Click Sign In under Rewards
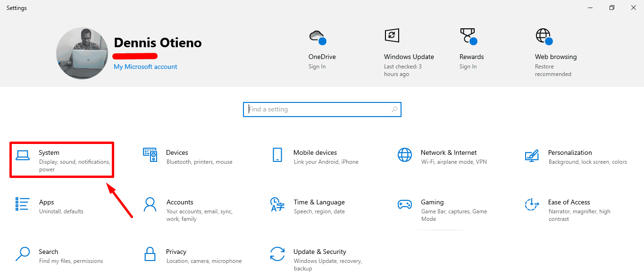Screen dimensions: 644x278 (468, 67)
